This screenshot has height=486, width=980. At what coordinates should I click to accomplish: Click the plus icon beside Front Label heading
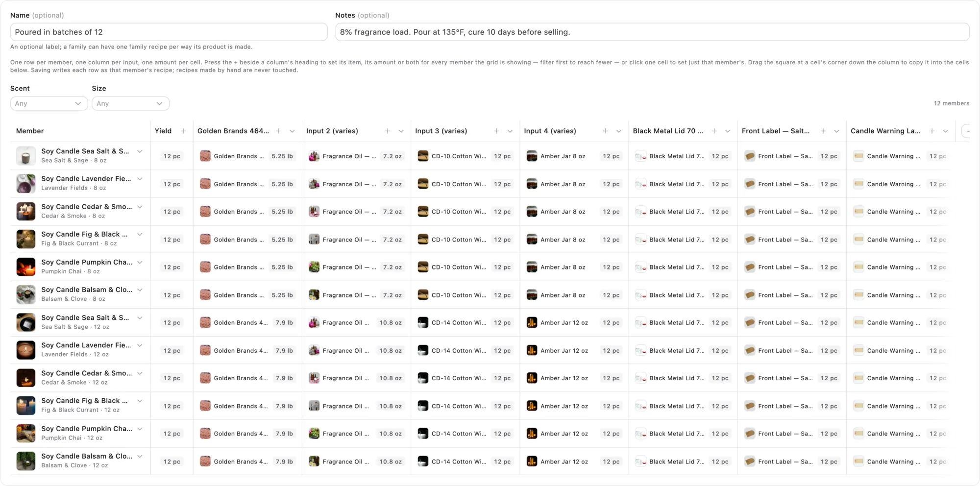tap(823, 131)
